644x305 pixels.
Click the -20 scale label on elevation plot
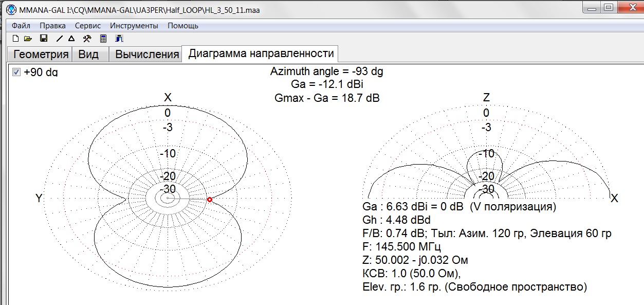(x=487, y=177)
